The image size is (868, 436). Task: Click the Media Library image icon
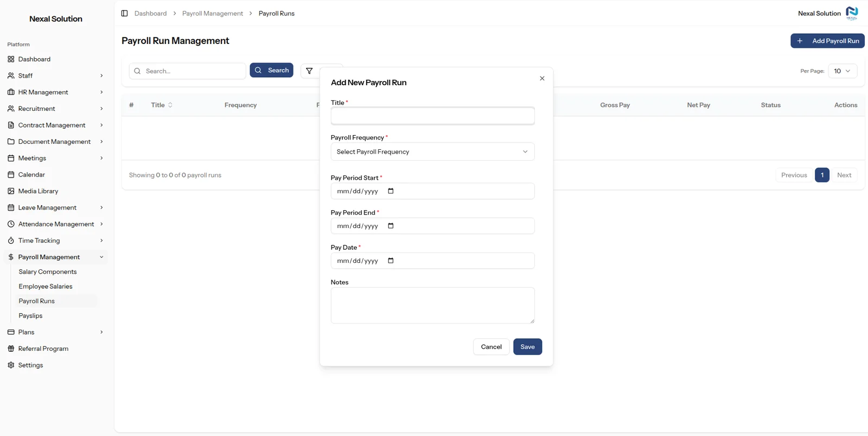[x=11, y=191]
